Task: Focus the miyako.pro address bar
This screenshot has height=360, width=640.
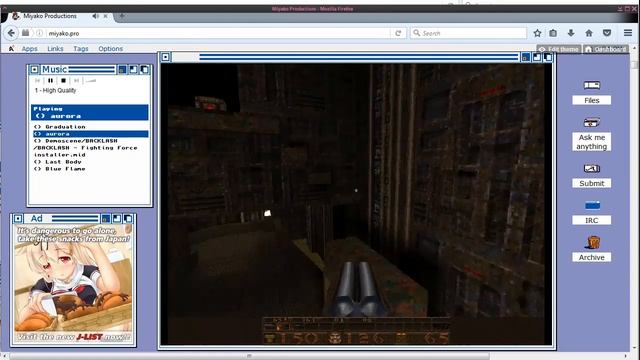Action: (x=218, y=33)
